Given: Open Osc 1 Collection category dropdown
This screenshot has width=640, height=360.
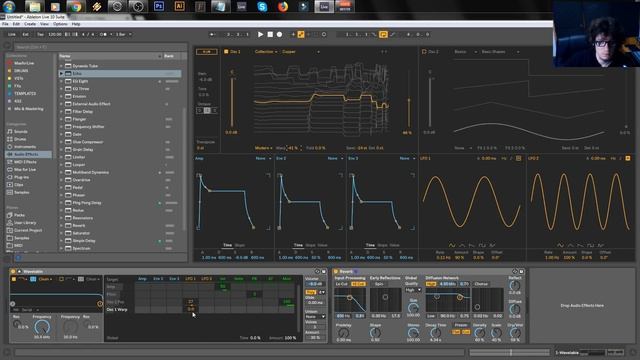Looking at the screenshot, I should pyautogui.click(x=266, y=52).
